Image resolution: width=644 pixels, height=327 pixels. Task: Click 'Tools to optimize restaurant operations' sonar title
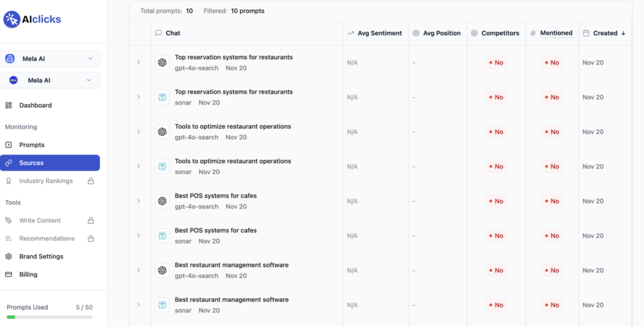tap(233, 161)
